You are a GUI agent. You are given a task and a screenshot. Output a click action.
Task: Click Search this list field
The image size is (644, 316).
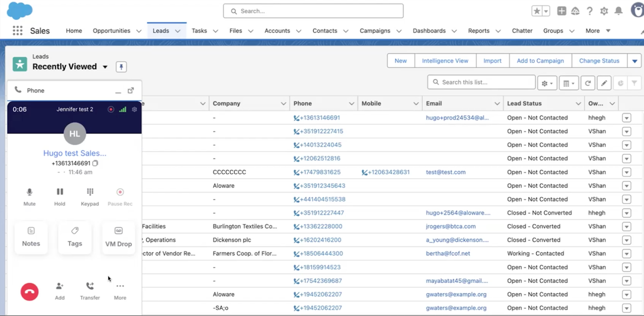tap(481, 82)
